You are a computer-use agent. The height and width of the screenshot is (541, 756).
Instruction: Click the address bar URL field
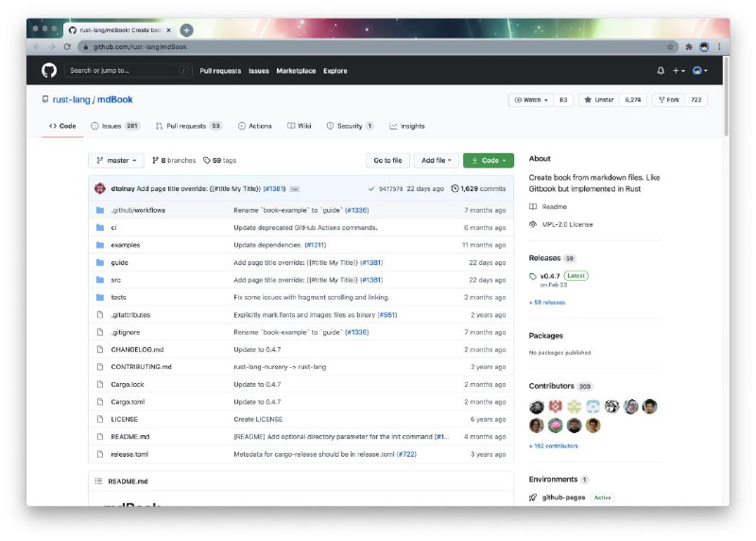[x=376, y=46]
